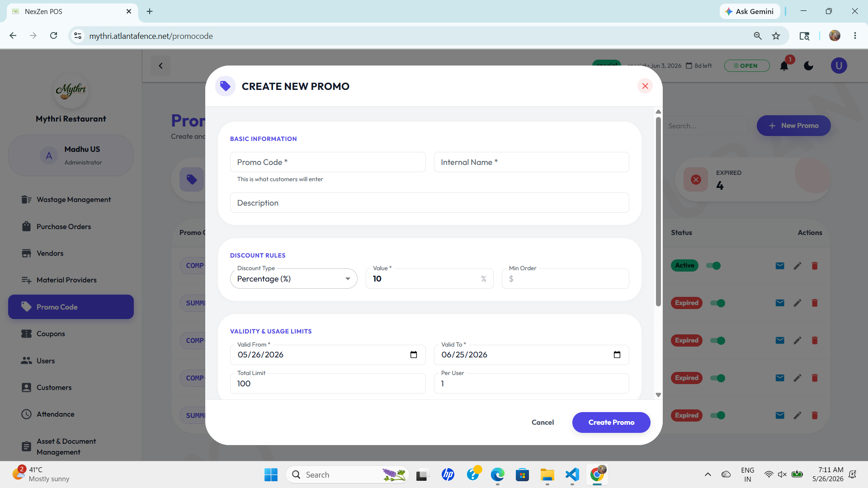
Task: Email the last Expired promo row
Action: [x=780, y=415]
